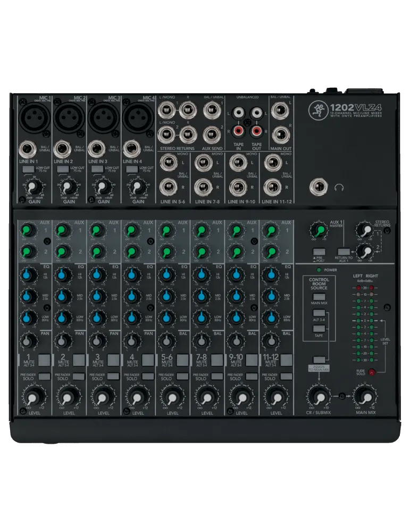
Task: Select TAPE as control room source
Action: coord(319,328)
